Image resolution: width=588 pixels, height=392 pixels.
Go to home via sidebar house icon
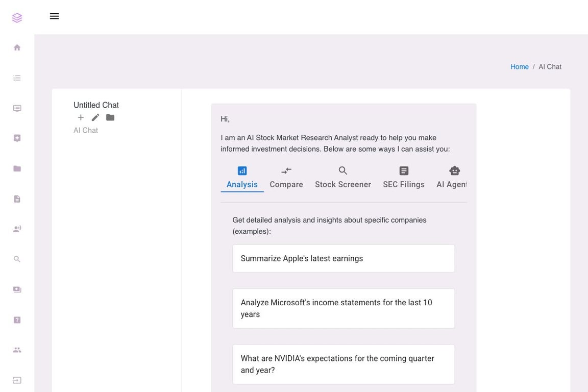click(17, 47)
